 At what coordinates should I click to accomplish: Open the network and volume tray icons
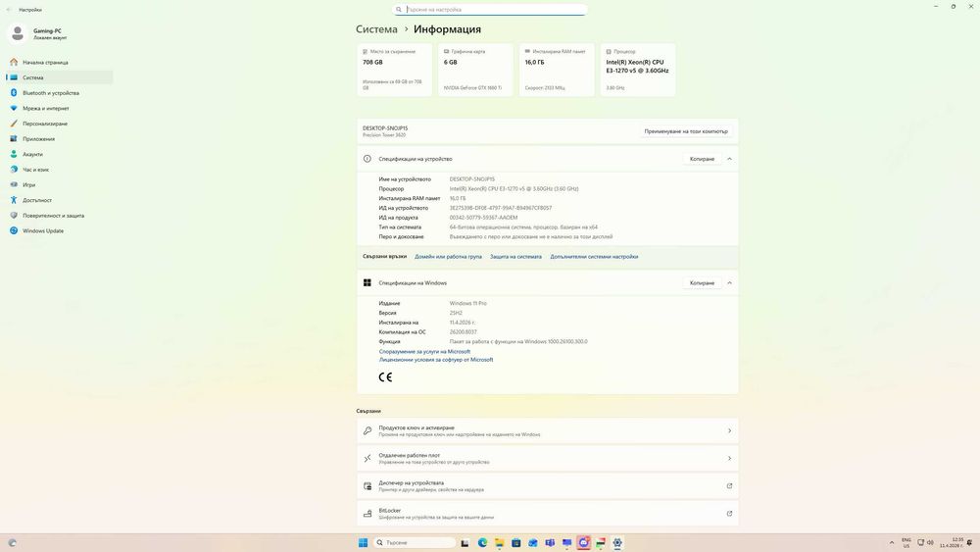(925, 542)
